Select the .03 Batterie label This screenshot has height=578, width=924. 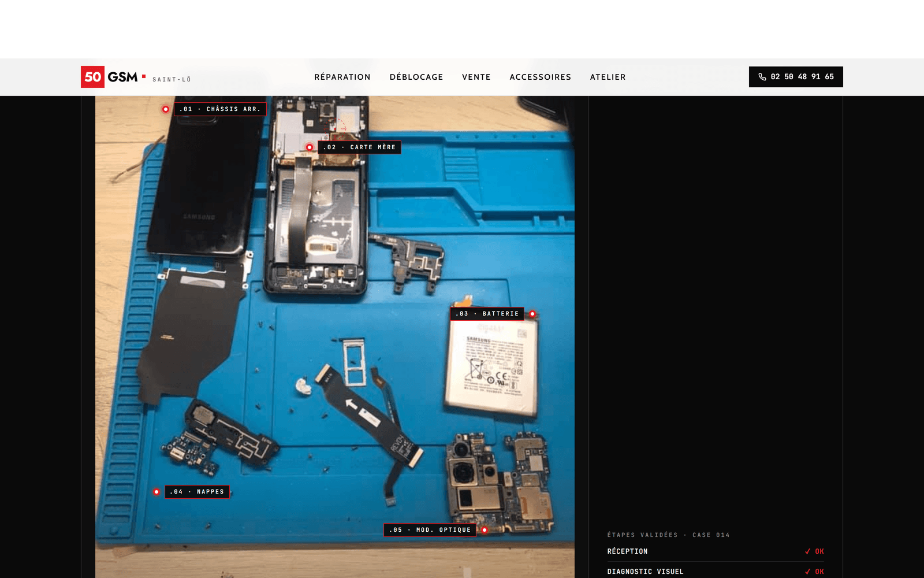pyautogui.click(x=487, y=314)
